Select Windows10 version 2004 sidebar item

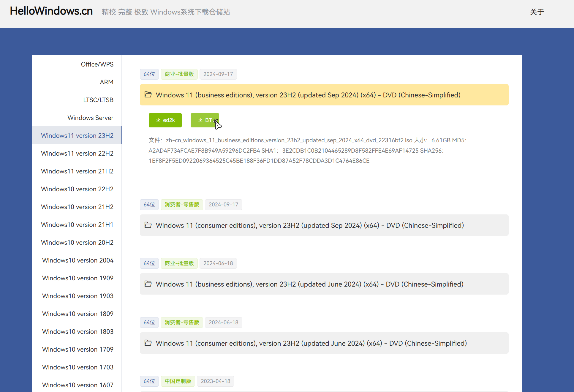click(x=77, y=260)
